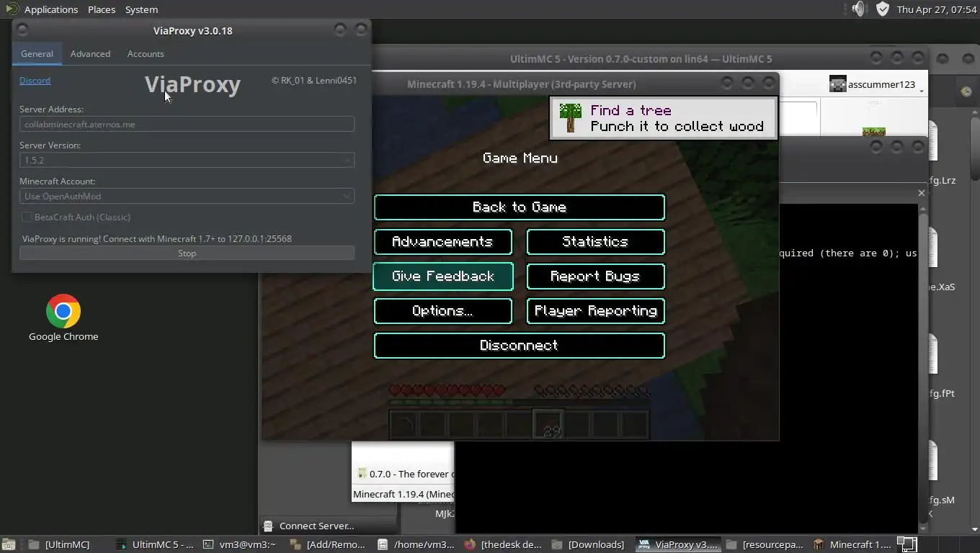Click the volume speaker icon in top panel

click(x=857, y=9)
